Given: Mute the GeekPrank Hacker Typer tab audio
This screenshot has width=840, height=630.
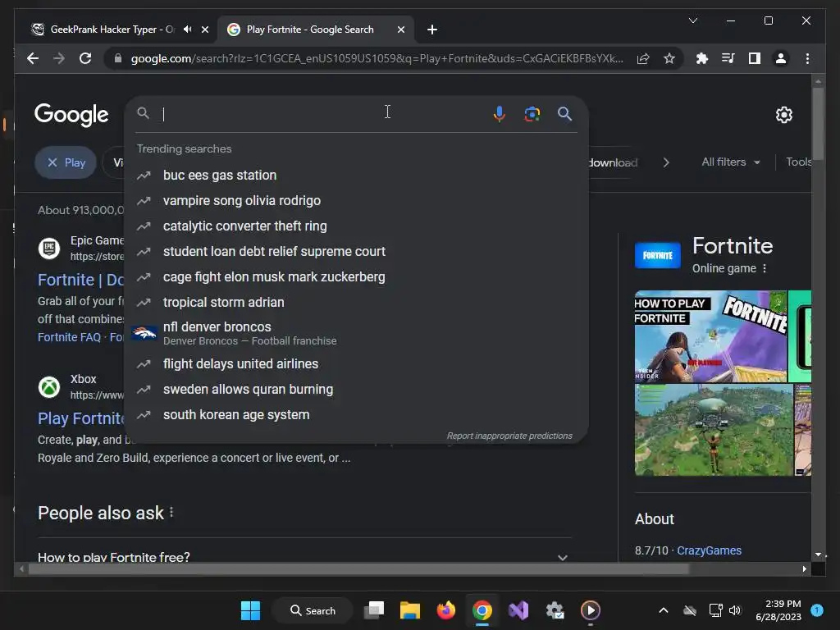Looking at the screenshot, I should 188,30.
